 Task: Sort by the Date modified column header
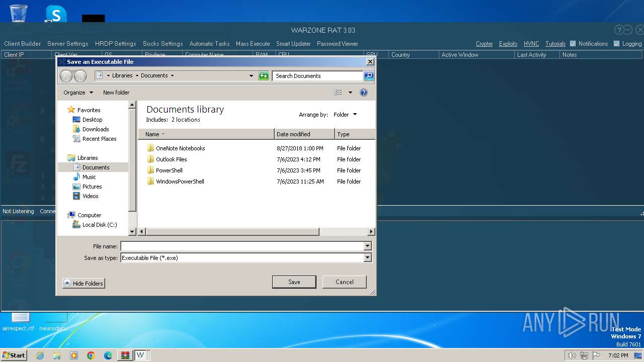[x=304, y=134]
